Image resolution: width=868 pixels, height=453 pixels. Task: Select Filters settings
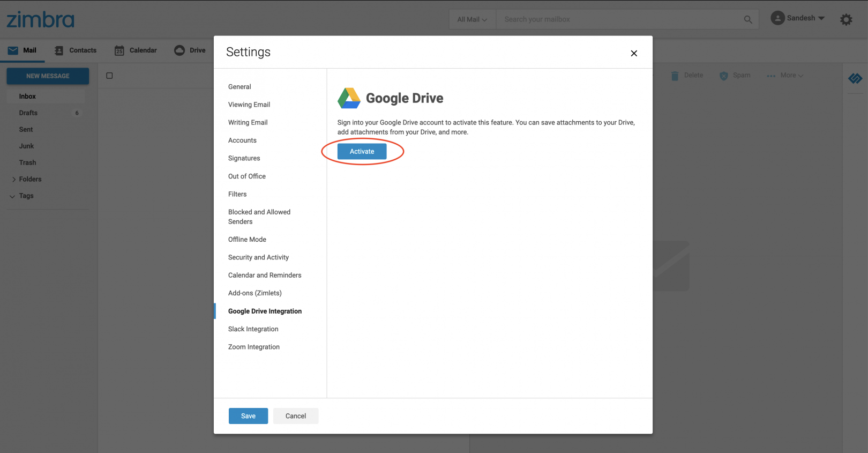point(237,194)
